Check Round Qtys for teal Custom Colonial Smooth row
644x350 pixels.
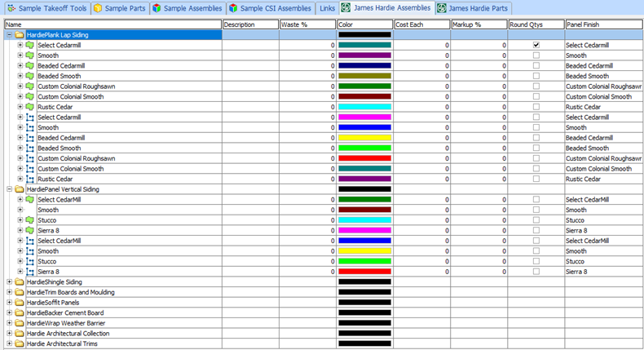[536, 168]
